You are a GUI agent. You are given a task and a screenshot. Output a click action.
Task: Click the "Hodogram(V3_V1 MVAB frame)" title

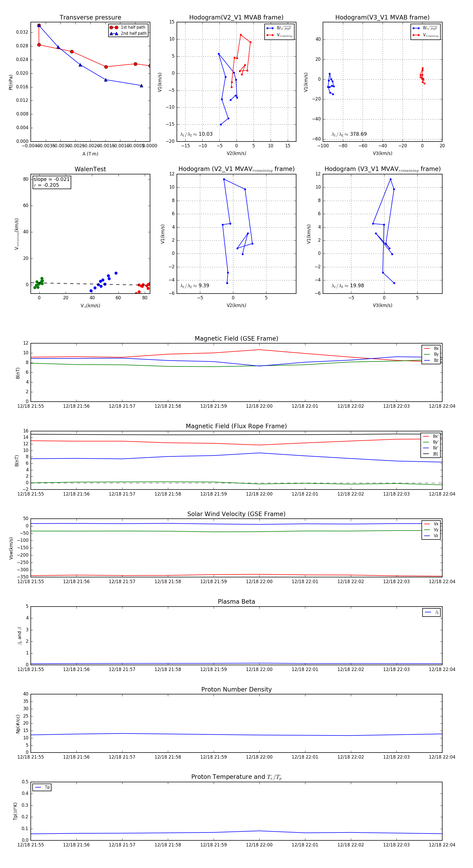pos(382,18)
